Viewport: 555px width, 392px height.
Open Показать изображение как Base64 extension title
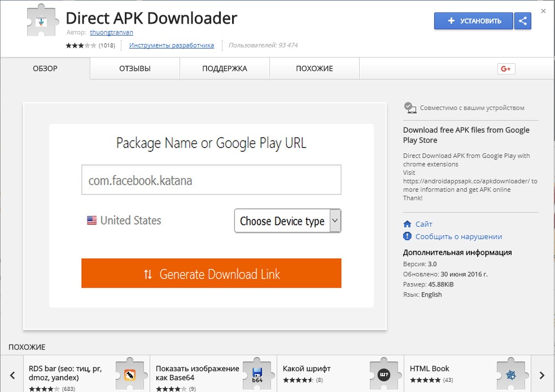tap(198, 373)
